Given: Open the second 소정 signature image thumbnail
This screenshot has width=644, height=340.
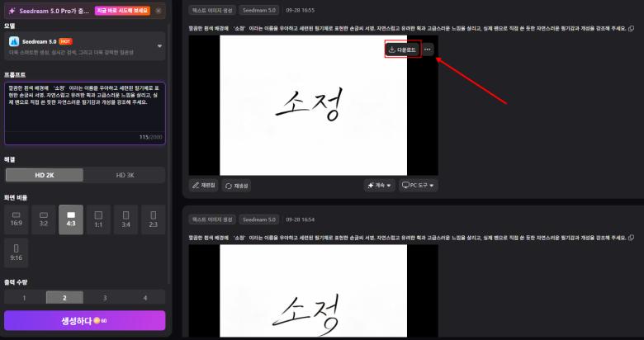Looking at the screenshot, I should pos(314,290).
